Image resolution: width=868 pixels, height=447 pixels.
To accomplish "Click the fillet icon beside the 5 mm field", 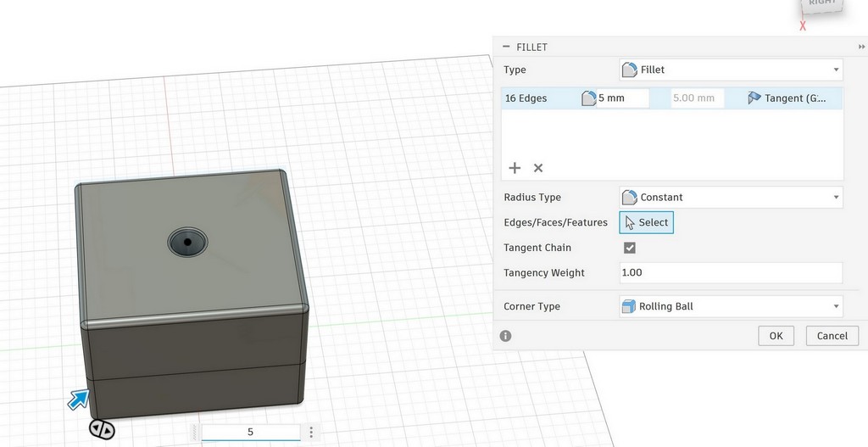I will tap(588, 98).
